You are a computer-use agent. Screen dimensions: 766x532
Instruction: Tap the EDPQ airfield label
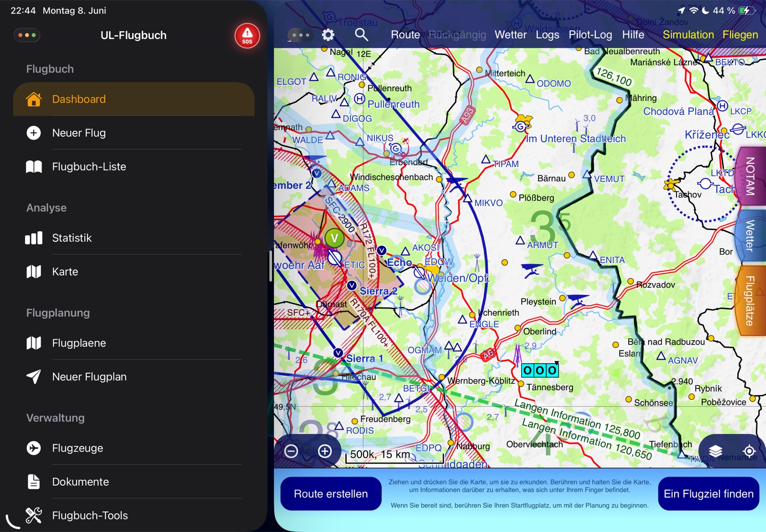click(428, 448)
